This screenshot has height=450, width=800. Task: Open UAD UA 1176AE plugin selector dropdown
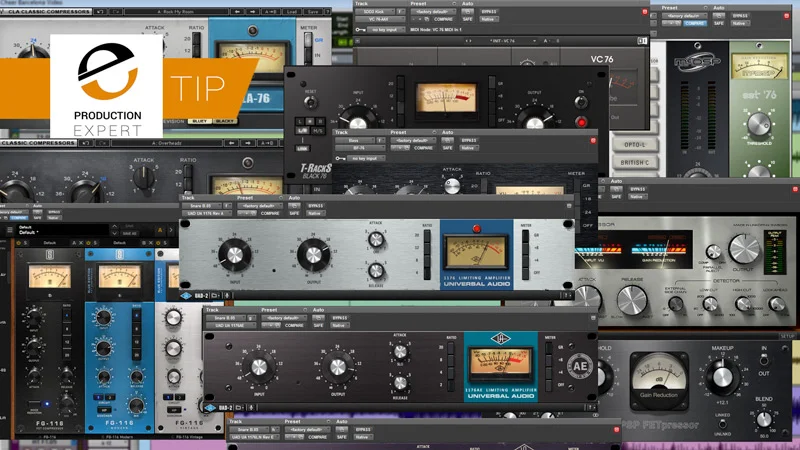(x=230, y=325)
